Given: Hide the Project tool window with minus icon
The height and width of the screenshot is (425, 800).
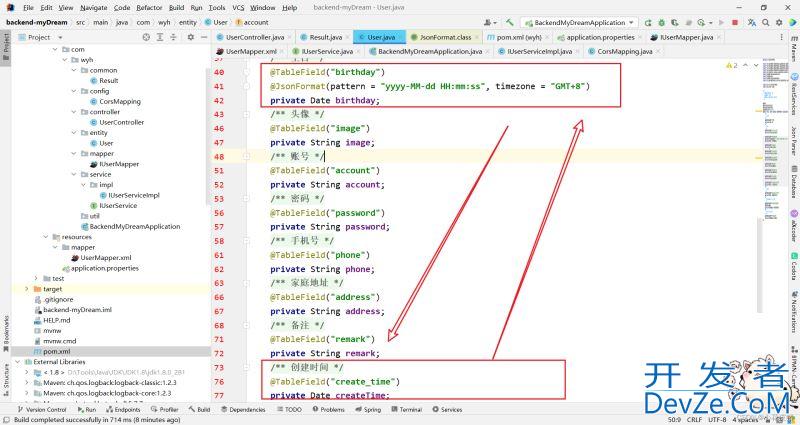Looking at the screenshot, I should coord(204,37).
